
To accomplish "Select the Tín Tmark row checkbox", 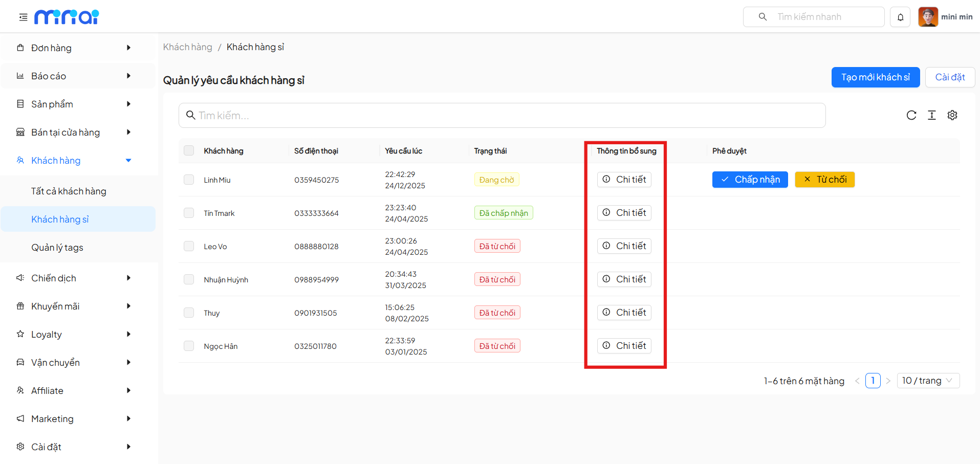I will [x=189, y=213].
